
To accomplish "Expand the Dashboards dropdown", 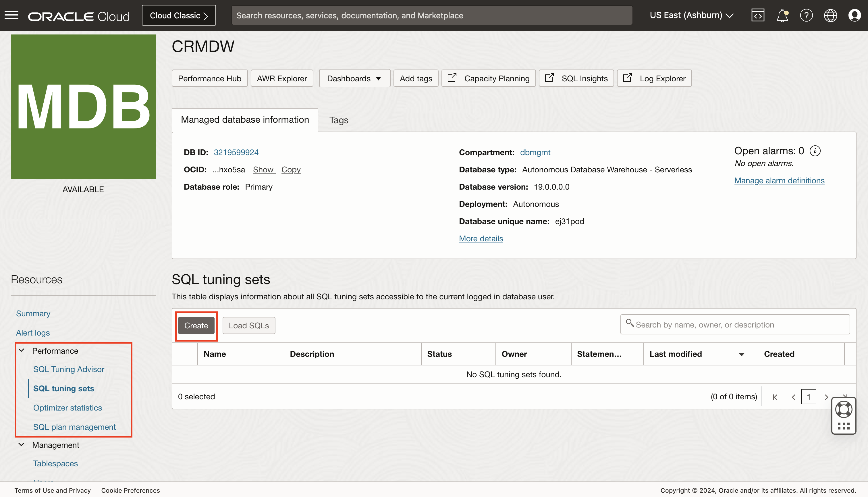I will click(x=354, y=78).
